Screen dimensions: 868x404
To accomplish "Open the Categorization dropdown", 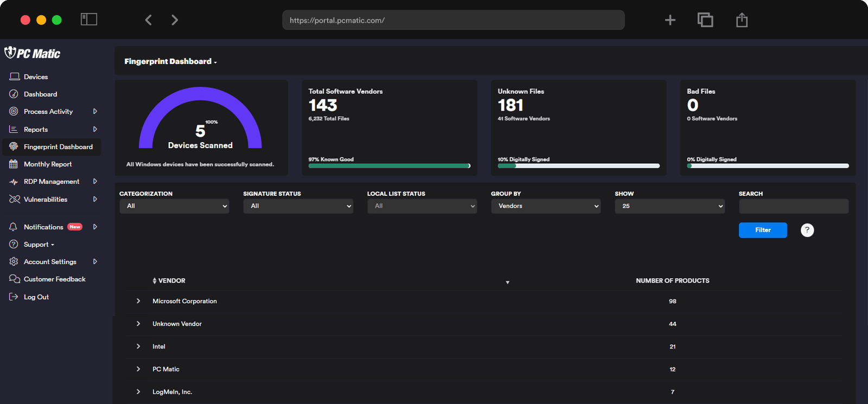I will point(174,206).
